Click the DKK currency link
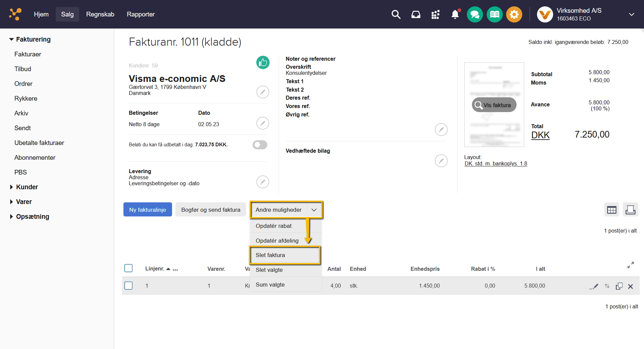The width and height of the screenshot is (644, 349). 540,135
